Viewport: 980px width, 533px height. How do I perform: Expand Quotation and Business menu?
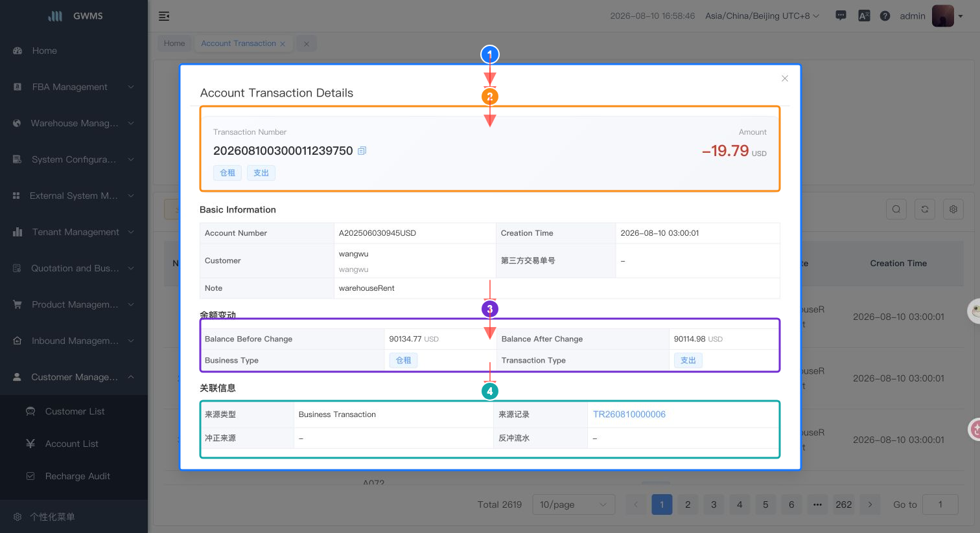coord(74,268)
